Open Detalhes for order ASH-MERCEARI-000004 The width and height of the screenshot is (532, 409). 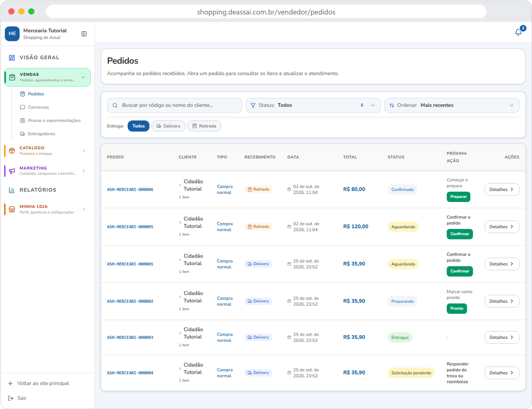click(x=502, y=373)
